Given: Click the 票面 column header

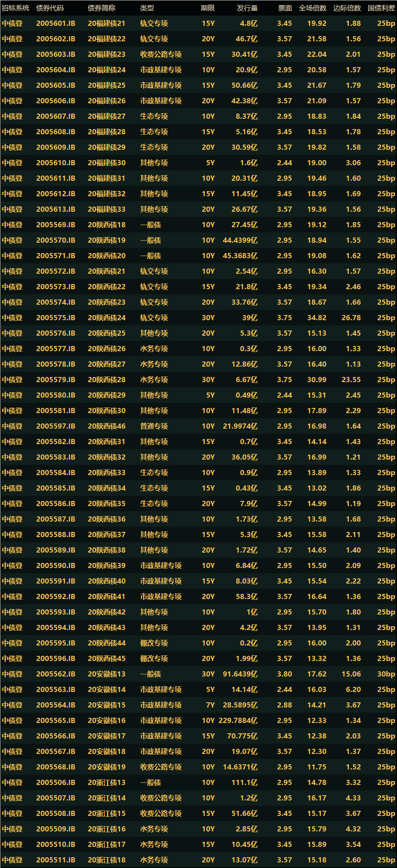Looking at the screenshot, I should click(285, 8).
